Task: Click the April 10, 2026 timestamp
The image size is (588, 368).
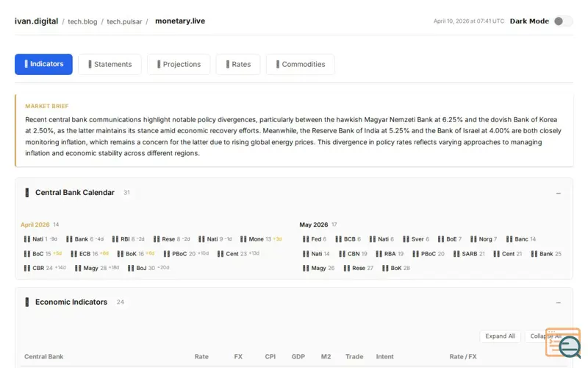Action: click(x=469, y=21)
